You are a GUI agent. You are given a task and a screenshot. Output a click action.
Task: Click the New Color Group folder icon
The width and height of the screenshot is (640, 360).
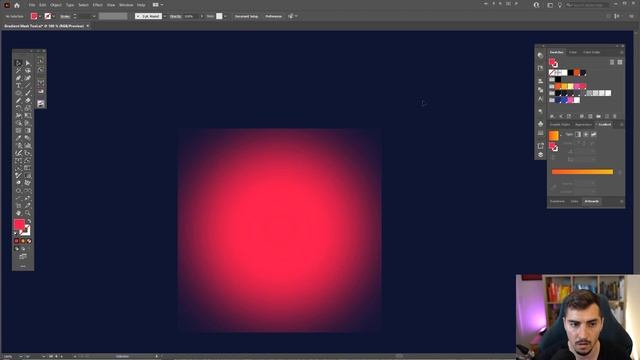[x=598, y=116]
